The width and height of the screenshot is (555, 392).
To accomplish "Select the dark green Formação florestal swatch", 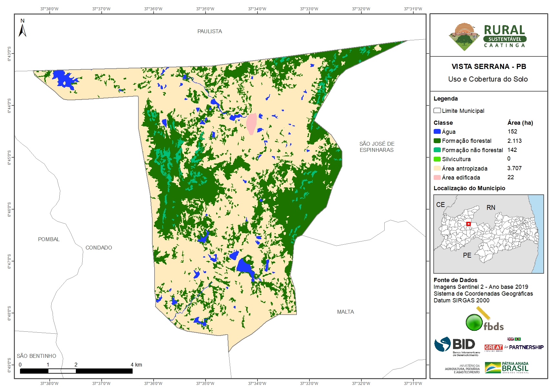I will [x=437, y=141].
